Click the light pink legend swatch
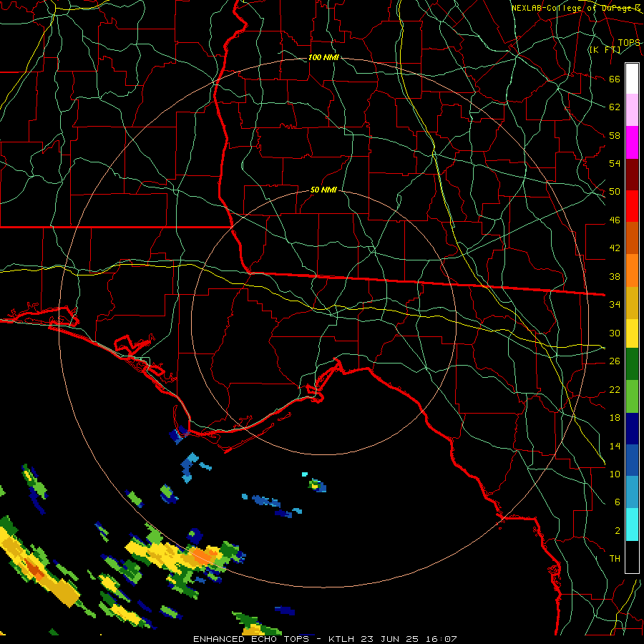This screenshot has height=644, width=644. (632, 110)
